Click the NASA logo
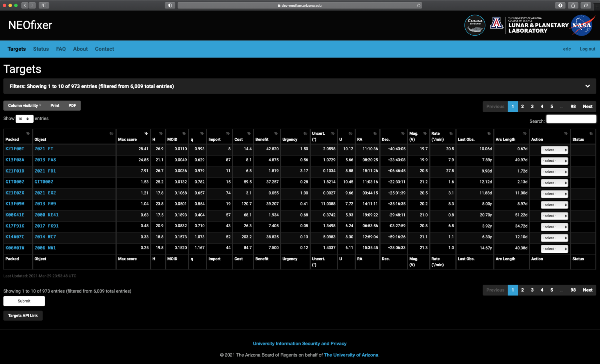600x364 pixels. 581,25
